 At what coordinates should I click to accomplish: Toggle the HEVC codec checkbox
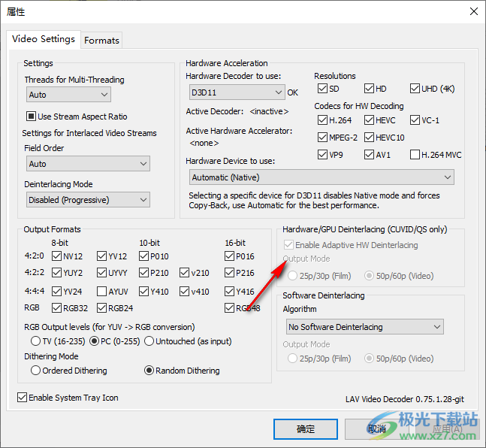coord(369,120)
